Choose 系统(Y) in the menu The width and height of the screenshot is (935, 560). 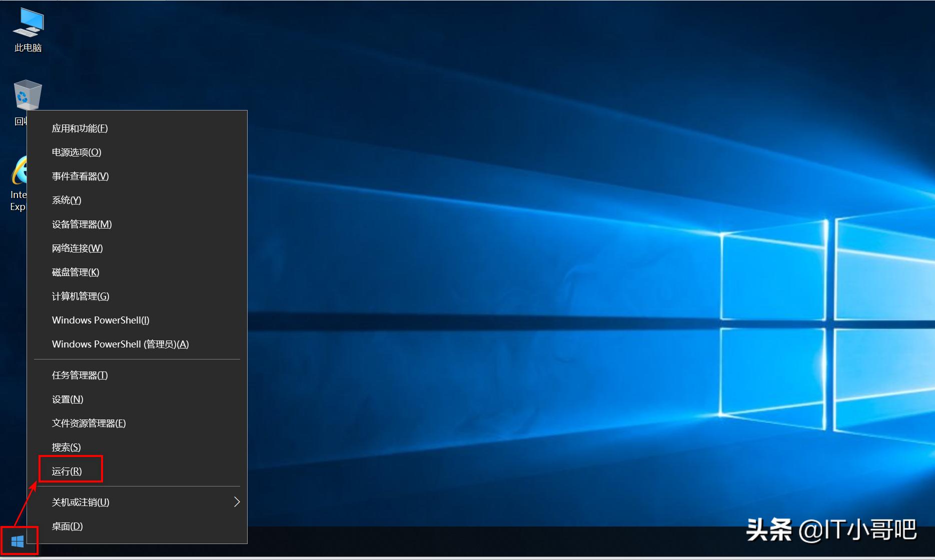coord(137,200)
